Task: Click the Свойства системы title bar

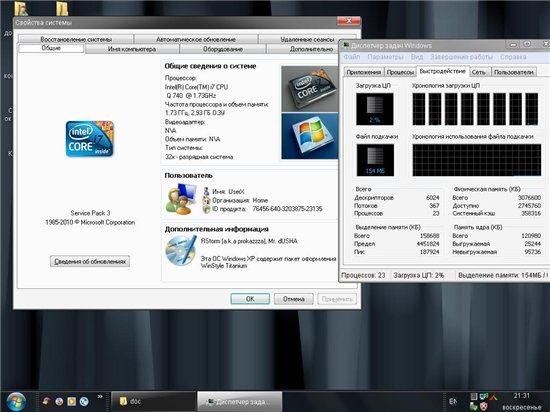Action: 175,22
